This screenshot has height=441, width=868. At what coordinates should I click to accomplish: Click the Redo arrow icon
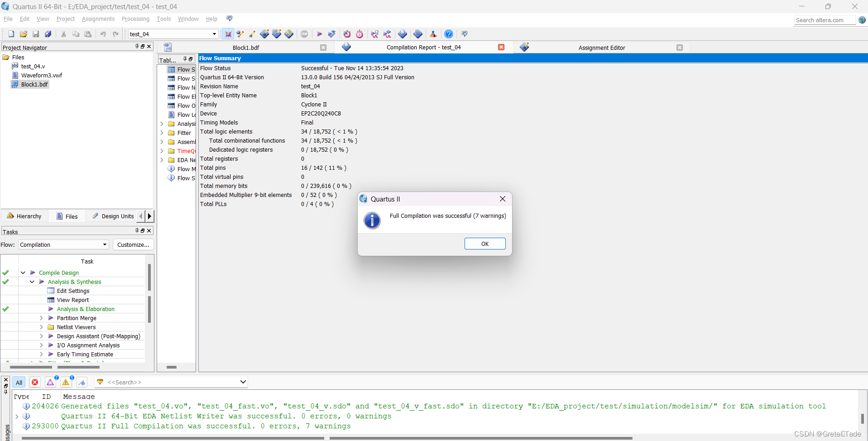click(115, 34)
